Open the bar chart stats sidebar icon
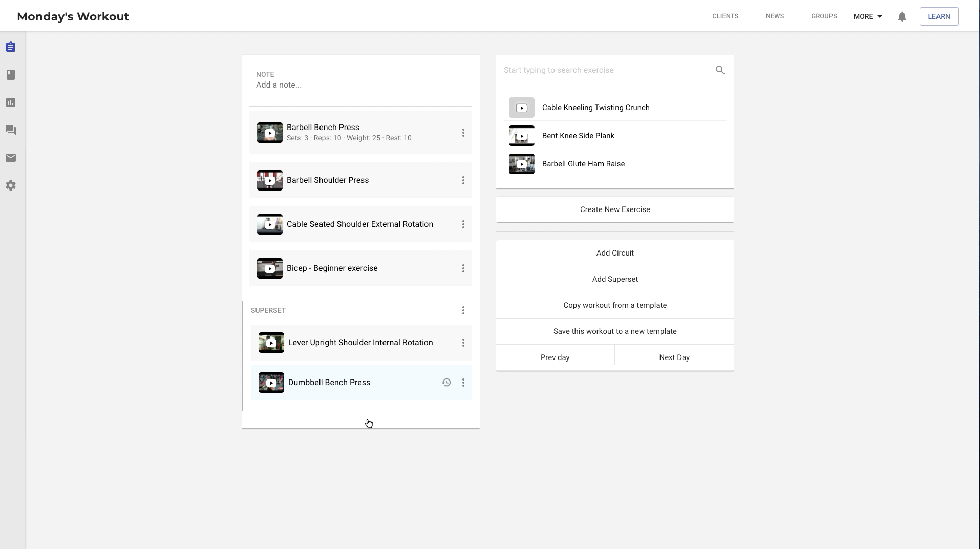980x549 pixels. tap(11, 102)
